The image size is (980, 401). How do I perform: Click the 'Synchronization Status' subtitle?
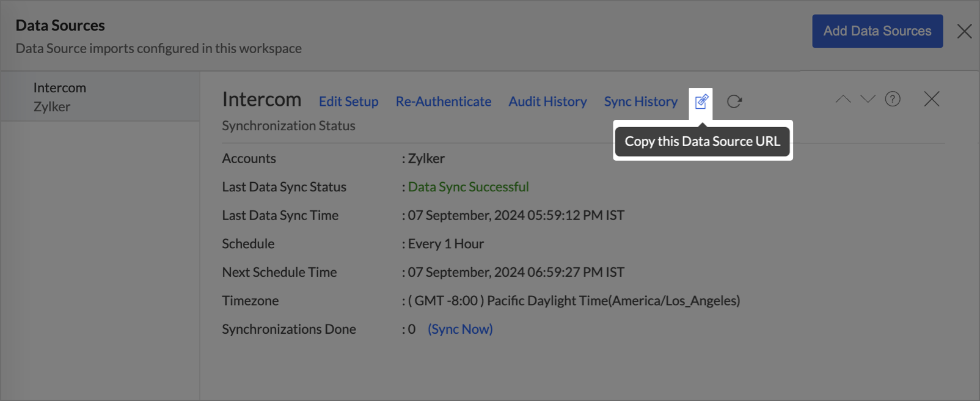(288, 125)
